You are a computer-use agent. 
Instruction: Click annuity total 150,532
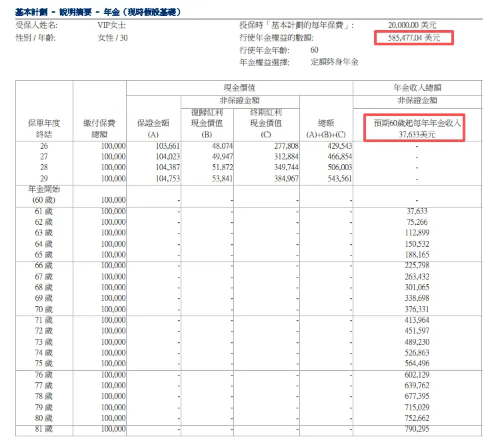417,244
